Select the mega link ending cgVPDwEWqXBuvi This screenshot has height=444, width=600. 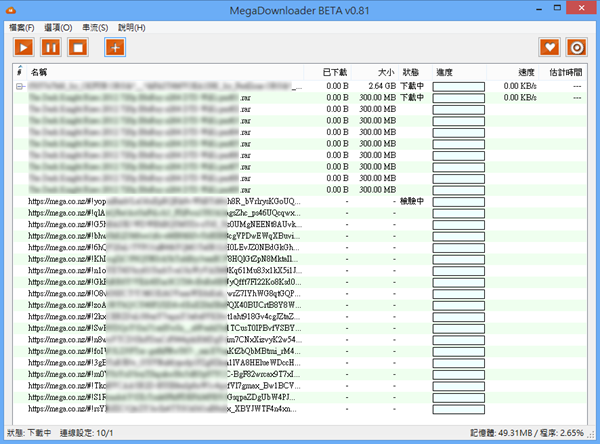coord(164,236)
